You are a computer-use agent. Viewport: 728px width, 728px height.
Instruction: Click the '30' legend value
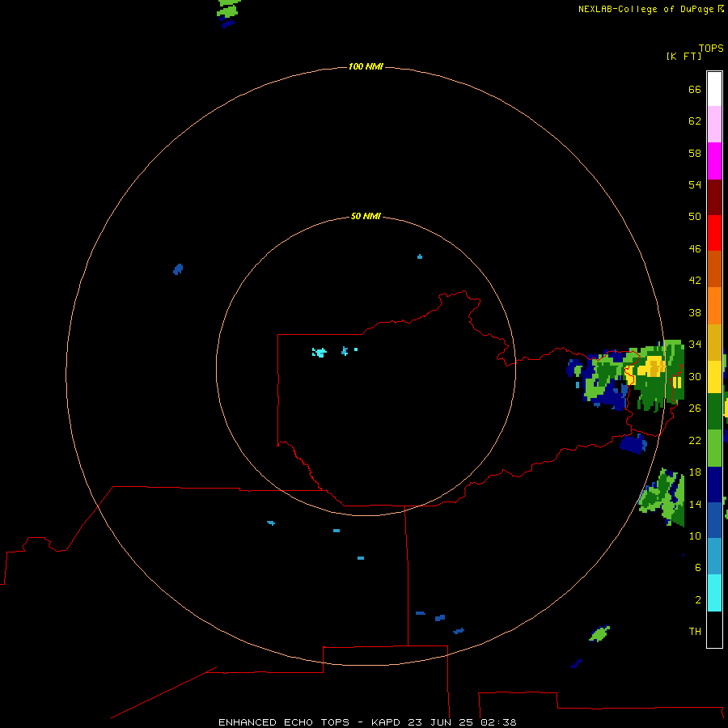pos(695,376)
